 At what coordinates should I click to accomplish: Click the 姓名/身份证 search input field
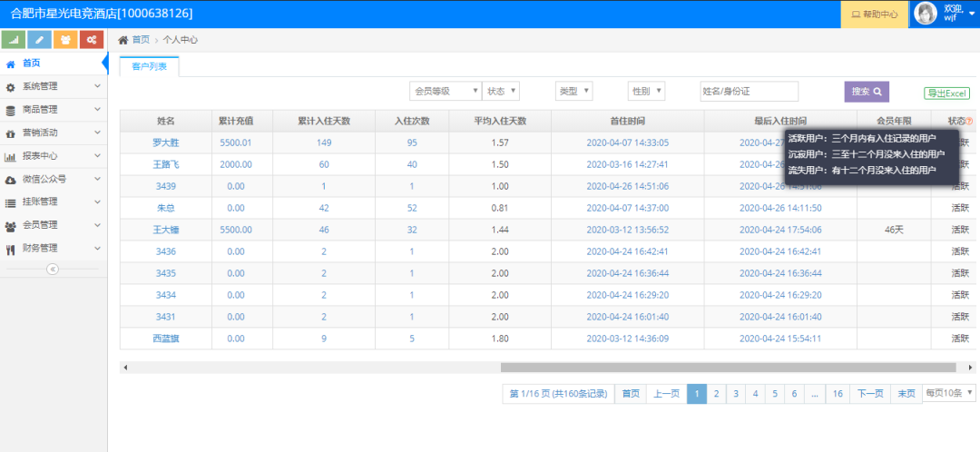749,92
